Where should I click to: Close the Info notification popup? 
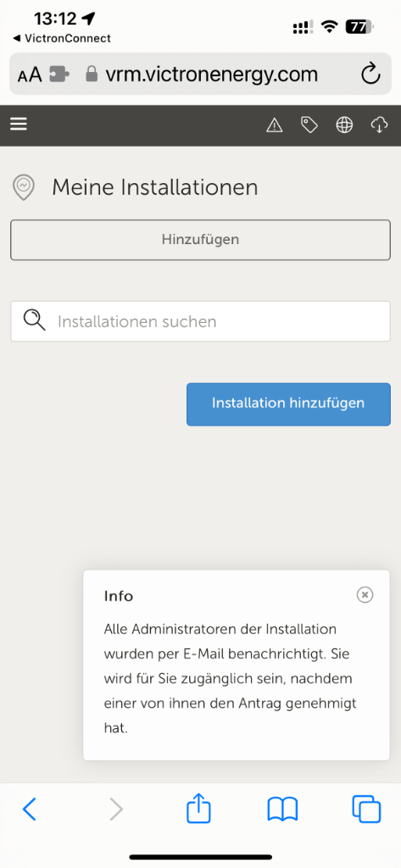(x=365, y=594)
